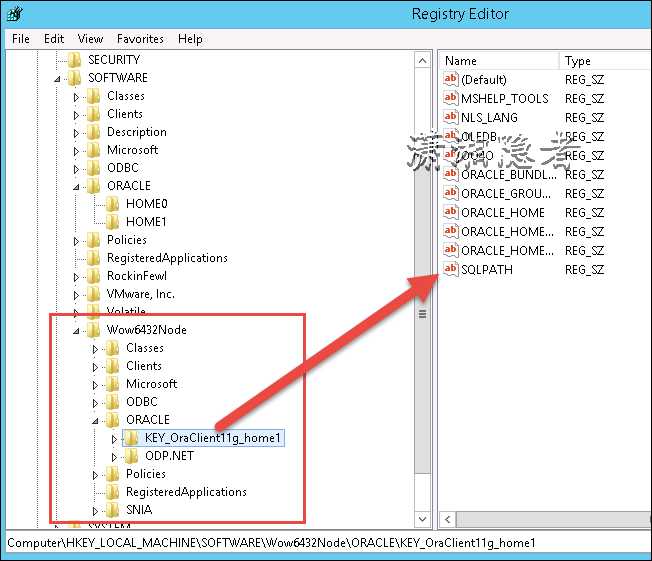Select the Clients key under Wow6432Node
Image resolution: width=652 pixels, height=561 pixels.
[144, 366]
